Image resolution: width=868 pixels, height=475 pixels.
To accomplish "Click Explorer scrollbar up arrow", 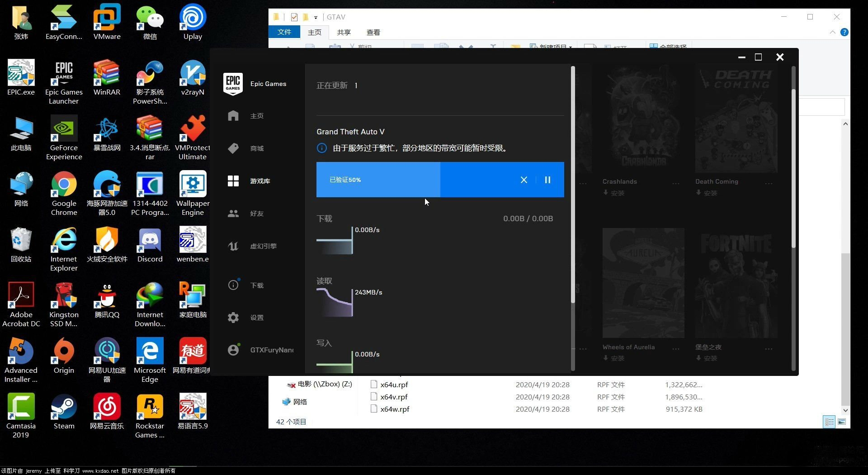I will click(845, 123).
